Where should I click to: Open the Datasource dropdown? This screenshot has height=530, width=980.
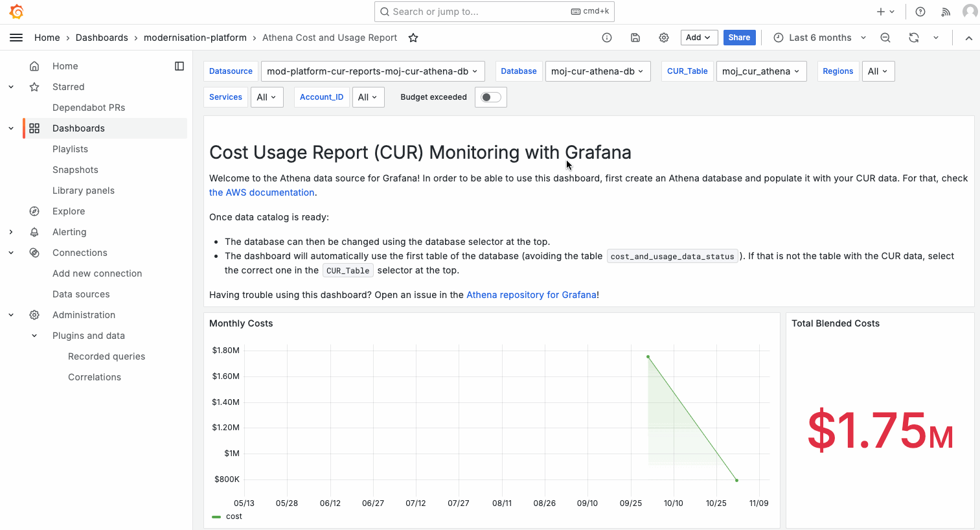(x=372, y=71)
